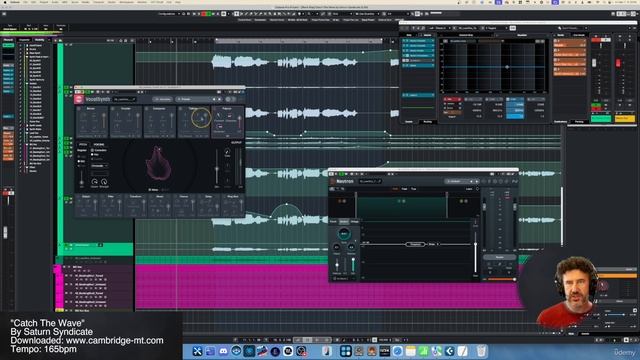Image resolution: width=640 pixels, height=360 pixels.
Task: Go to next VocalSynth preset arrow
Action: (219, 99)
